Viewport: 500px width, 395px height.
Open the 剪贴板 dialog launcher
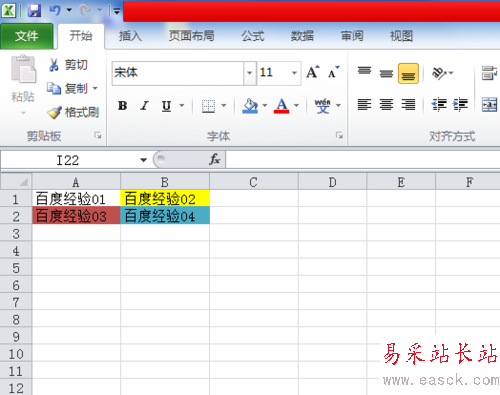click(x=98, y=135)
